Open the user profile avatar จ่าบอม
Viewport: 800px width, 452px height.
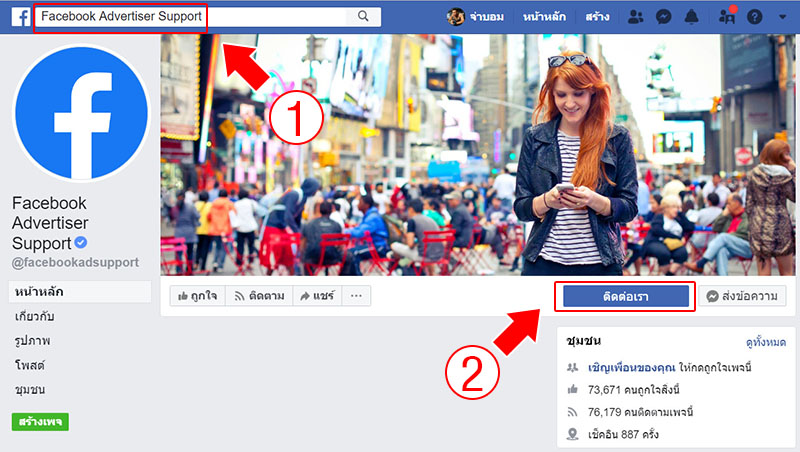click(456, 17)
